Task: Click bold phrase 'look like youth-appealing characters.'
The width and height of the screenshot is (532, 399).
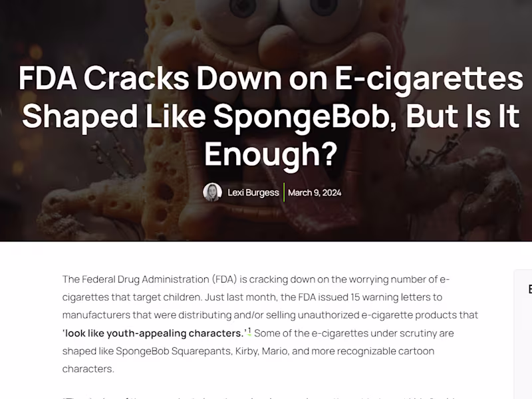Action: (154, 333)
